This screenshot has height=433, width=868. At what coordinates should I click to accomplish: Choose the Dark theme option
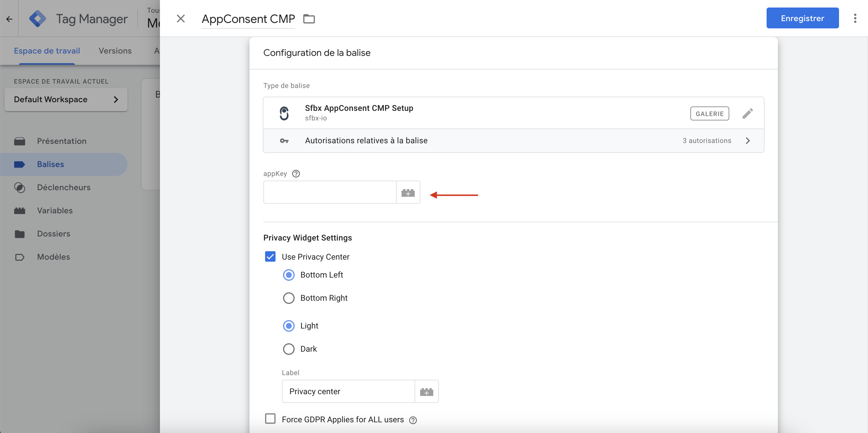(x=289, y=349)
